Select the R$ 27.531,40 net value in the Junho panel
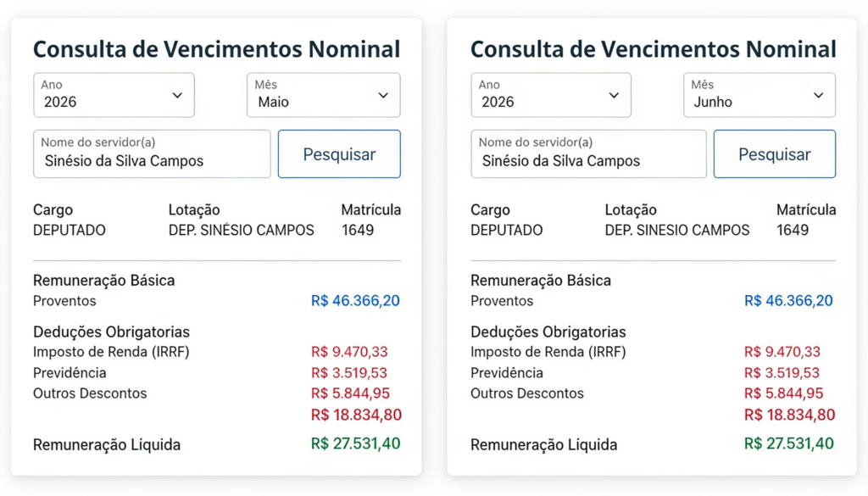 point(789,443)
